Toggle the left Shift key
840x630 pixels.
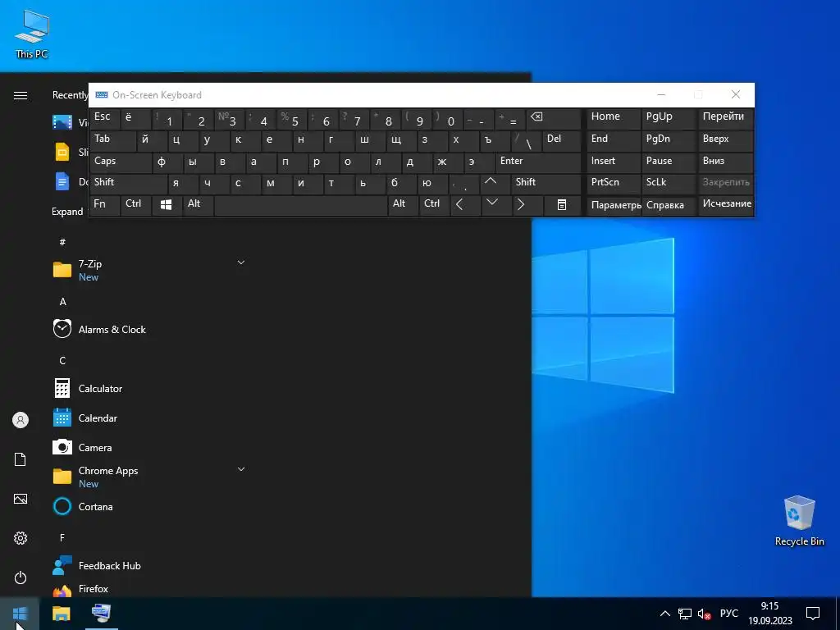(x=129, y=184)
